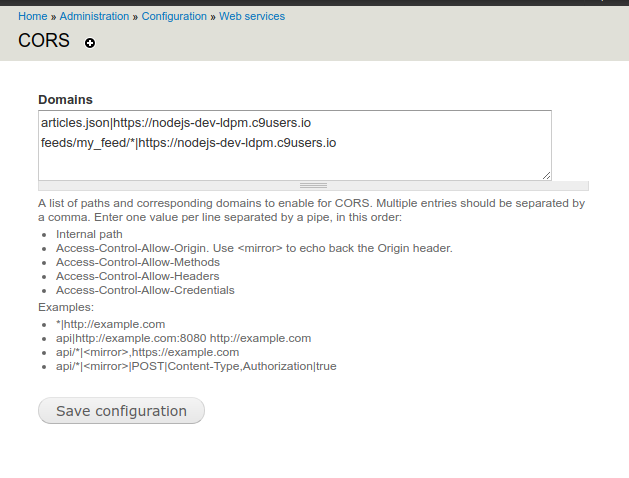Click the Access-Control-Allow-Origin list item

pyautogui.click(x=254, y=248)
